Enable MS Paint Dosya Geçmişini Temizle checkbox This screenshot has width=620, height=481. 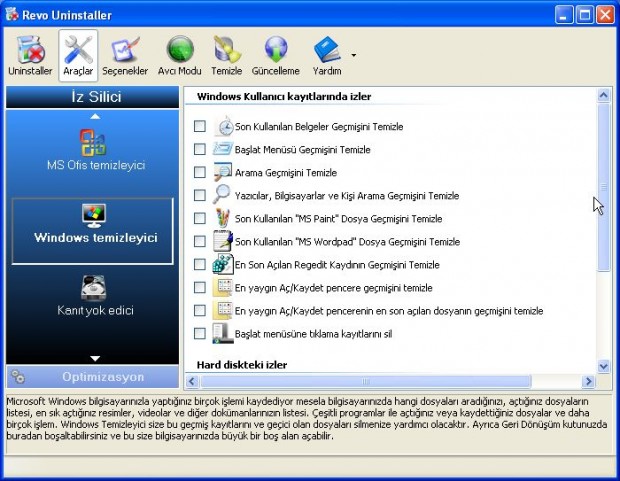tap(200, 218)
